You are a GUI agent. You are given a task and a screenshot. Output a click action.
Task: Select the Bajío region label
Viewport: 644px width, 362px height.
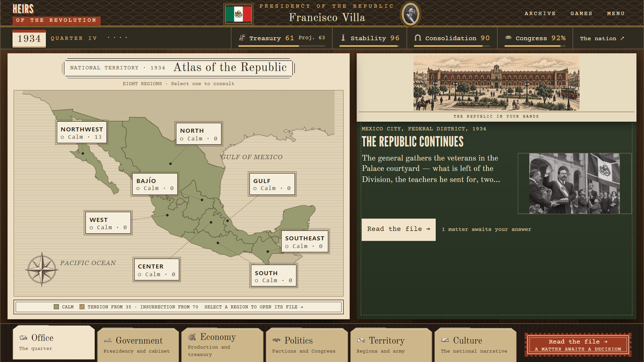click(155, 184)
